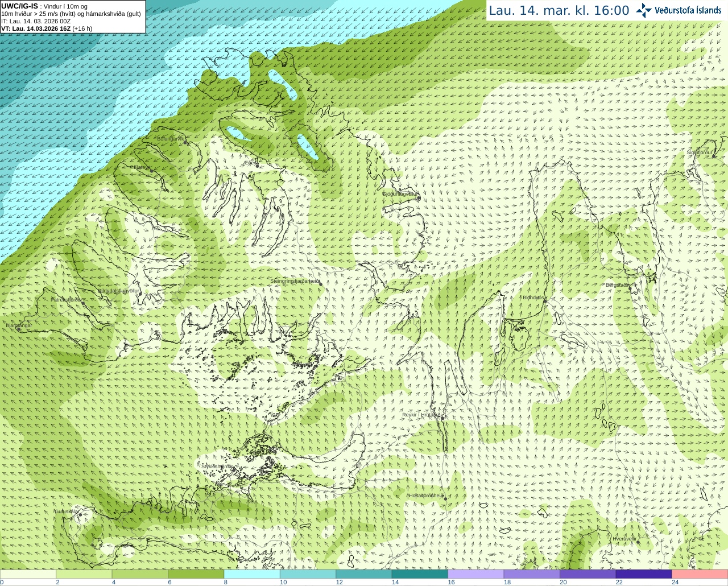Click the light cyan 8–10 m/s legend swatch
Screen dimensions: 728x586
pos(252,573)
